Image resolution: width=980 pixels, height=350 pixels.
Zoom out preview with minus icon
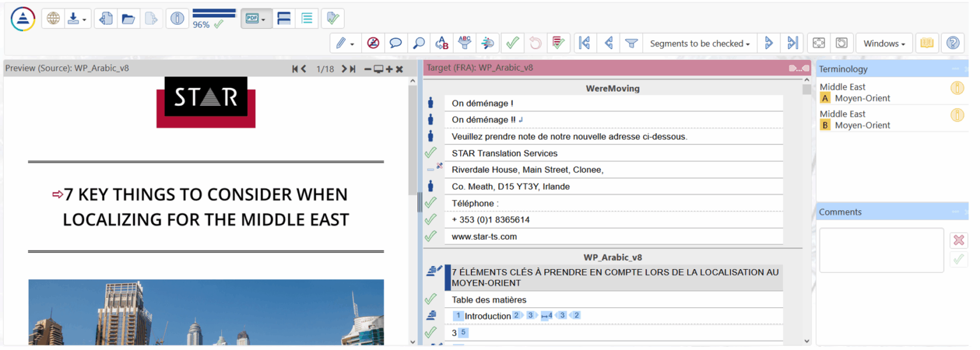coord(368,69)
